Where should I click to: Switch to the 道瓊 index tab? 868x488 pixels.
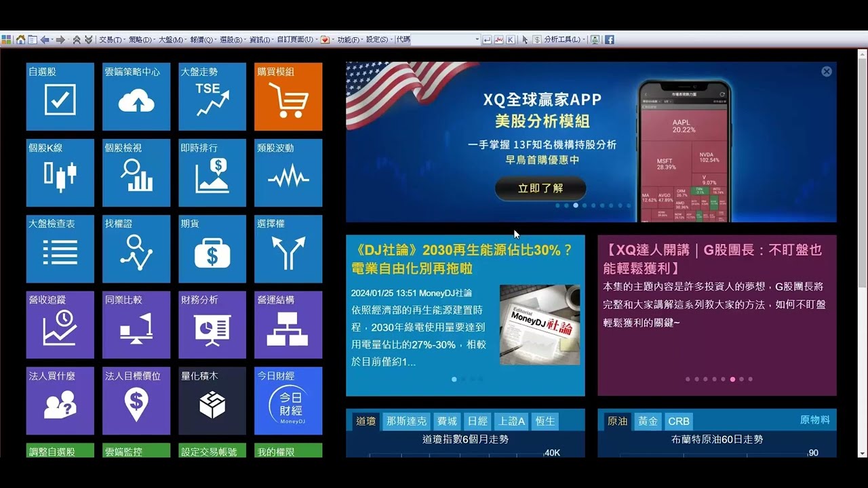(366, 421)
